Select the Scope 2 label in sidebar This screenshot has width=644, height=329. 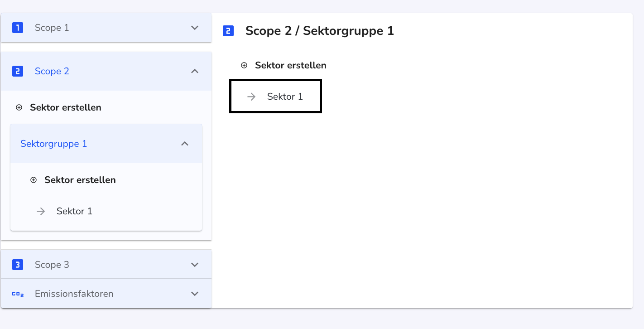[52, 71]
